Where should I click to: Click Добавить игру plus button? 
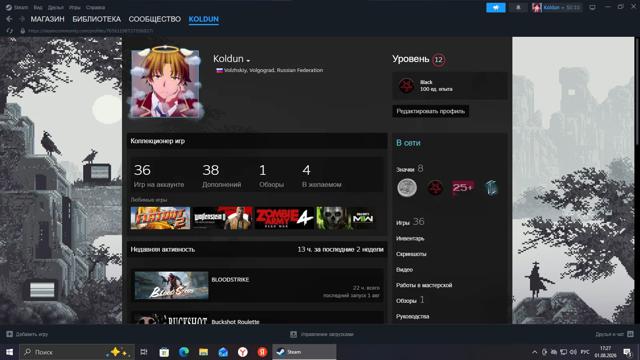click(27, 334)
